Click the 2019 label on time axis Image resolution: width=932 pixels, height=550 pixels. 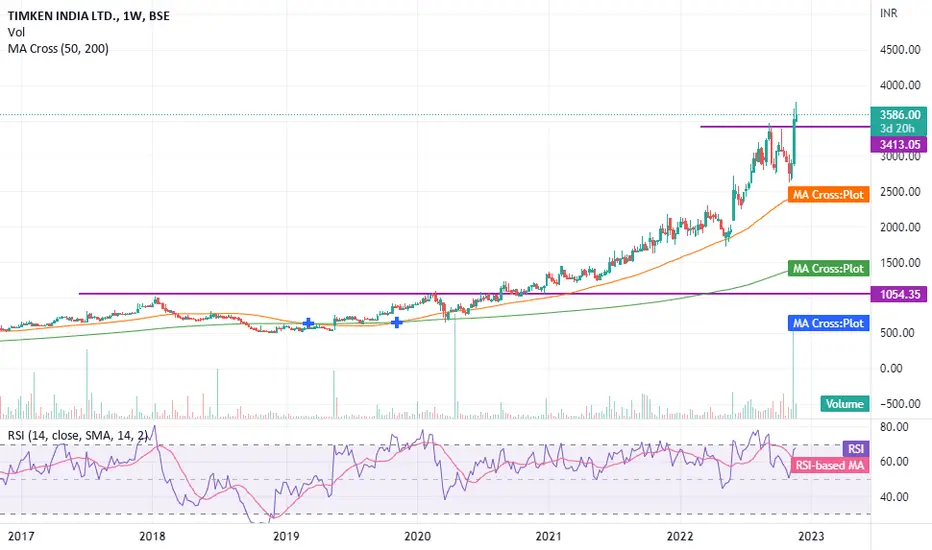pyautogui.click(x=286, y=536)
